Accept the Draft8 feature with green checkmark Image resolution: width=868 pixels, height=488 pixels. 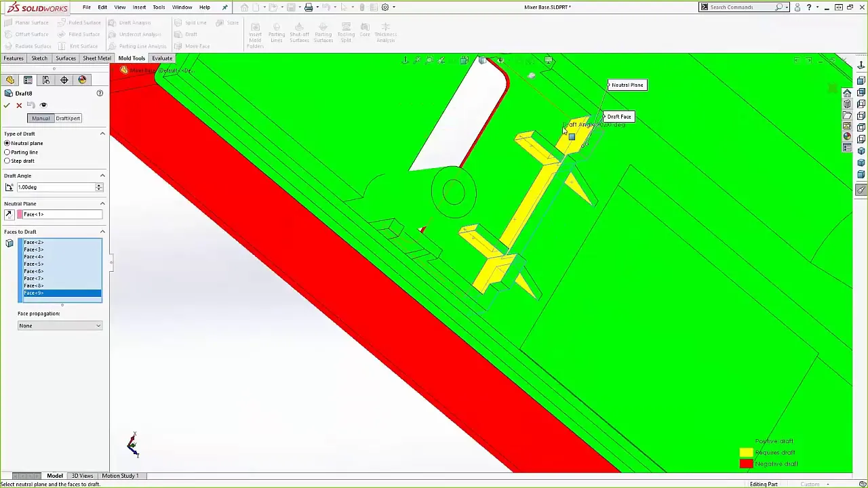click(x=7, y=105)
